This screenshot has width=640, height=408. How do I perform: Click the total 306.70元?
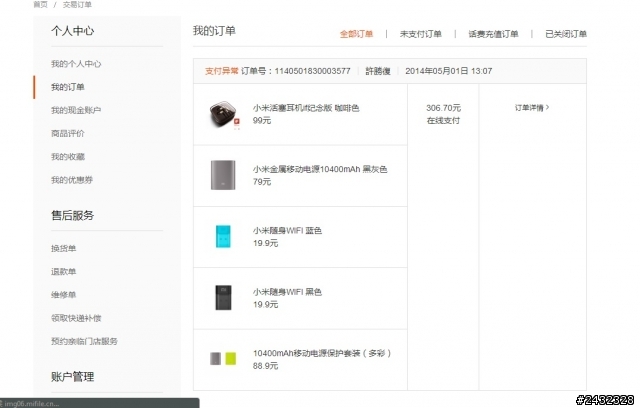click(x=443, y=108)
